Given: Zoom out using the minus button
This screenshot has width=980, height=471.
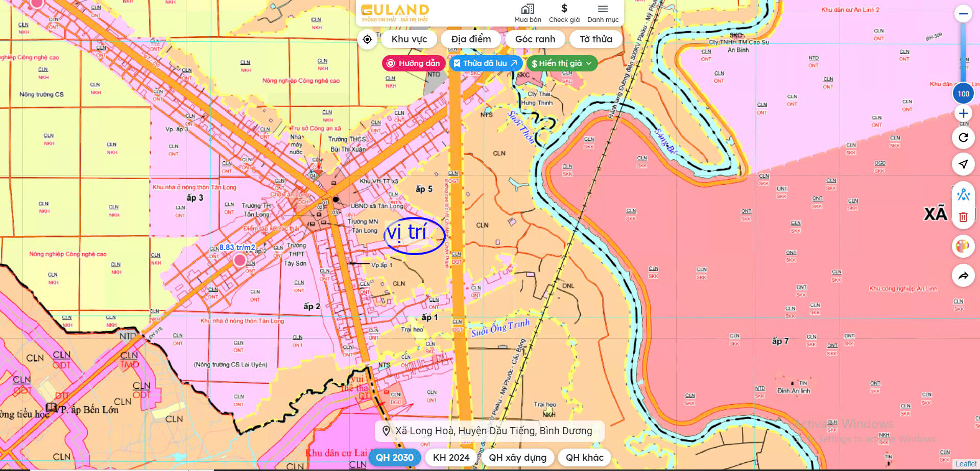Looking at the screenshot, I should click(963, 14).
